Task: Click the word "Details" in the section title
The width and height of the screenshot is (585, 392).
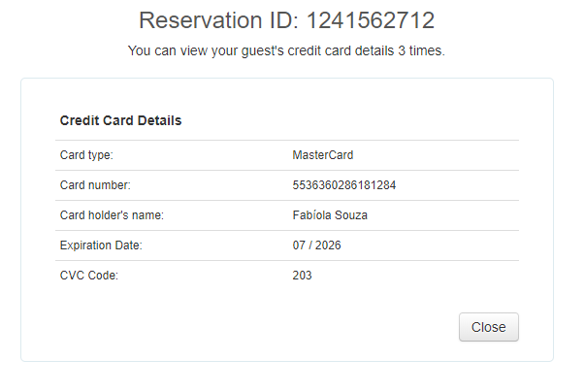Action: (x=160, y=121)
